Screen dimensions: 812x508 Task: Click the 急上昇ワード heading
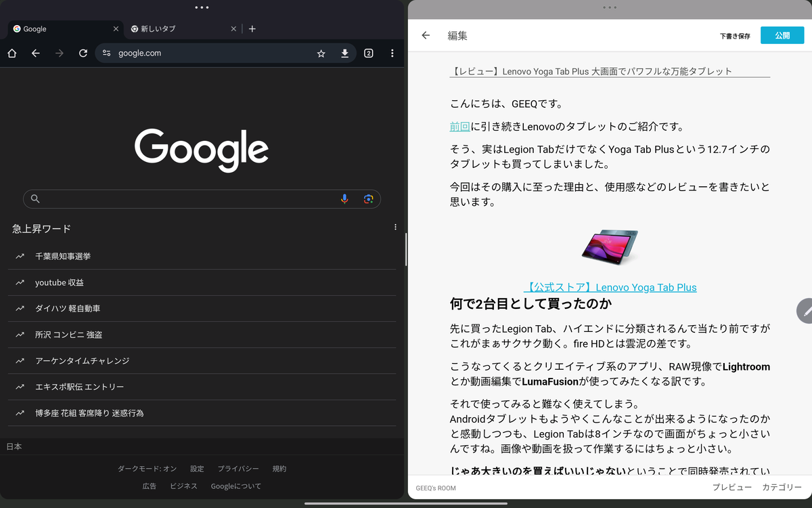pyautogui.click(x=41, y=228)
